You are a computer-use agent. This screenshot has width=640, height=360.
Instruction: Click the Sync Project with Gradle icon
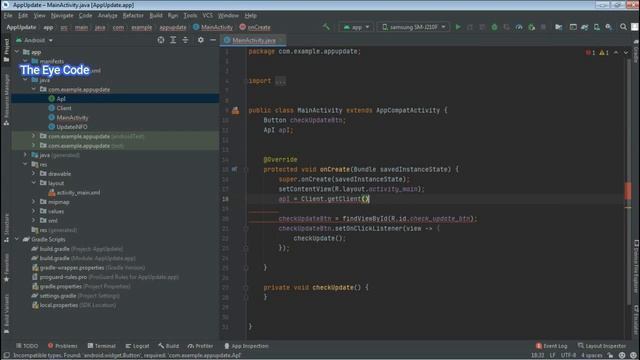[584, 27]
